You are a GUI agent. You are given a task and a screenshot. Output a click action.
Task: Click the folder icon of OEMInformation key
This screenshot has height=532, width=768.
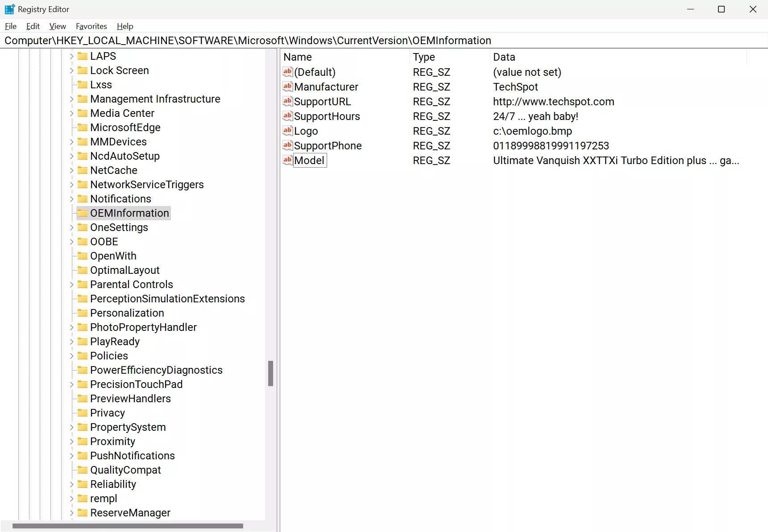[x=83, y=213]
